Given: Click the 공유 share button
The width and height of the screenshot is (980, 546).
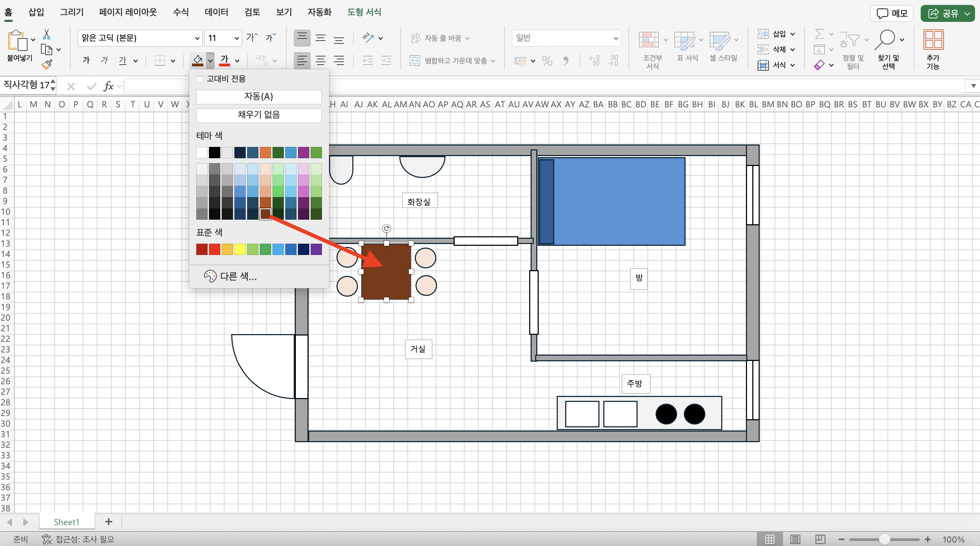Looking at the screenshot, I should point(948,13).
